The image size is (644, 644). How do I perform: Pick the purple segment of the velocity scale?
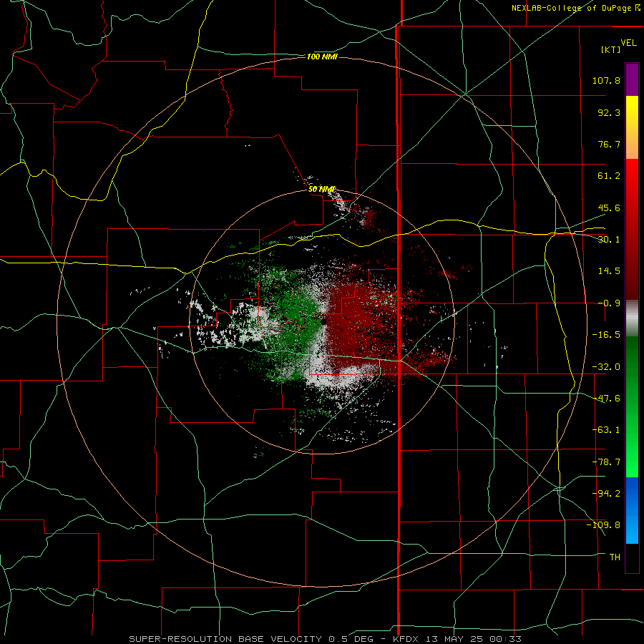(632, 80)
